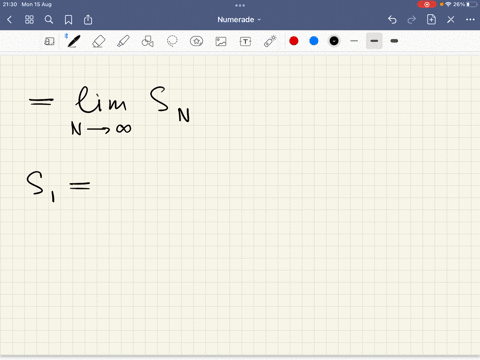Tap the 21:30 clock in status bar
Viewport: 480px width, 360px height.
pos(10,4)
